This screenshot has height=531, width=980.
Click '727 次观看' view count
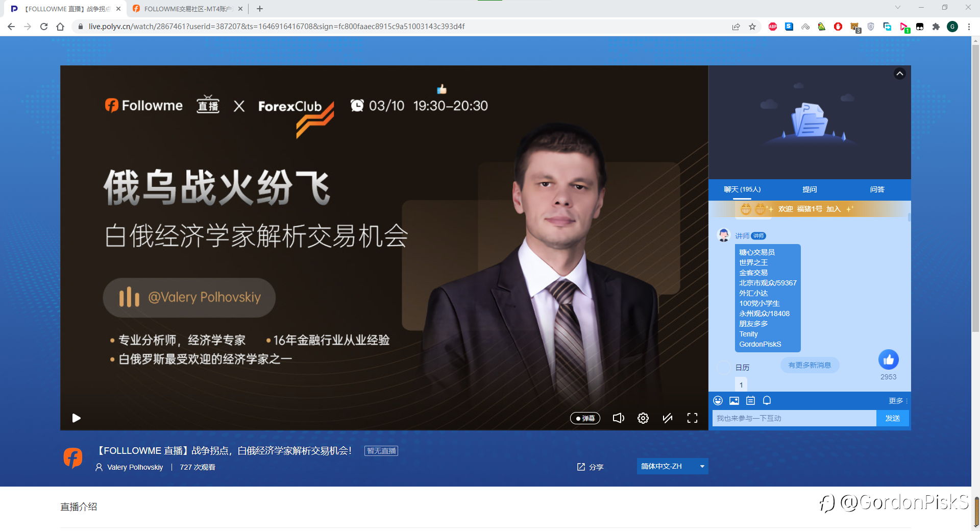click(x=198, y=467)
